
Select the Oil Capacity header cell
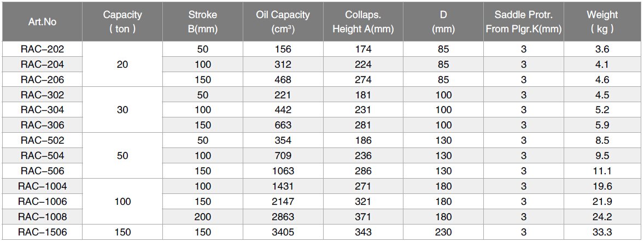(x=283, y=22)
